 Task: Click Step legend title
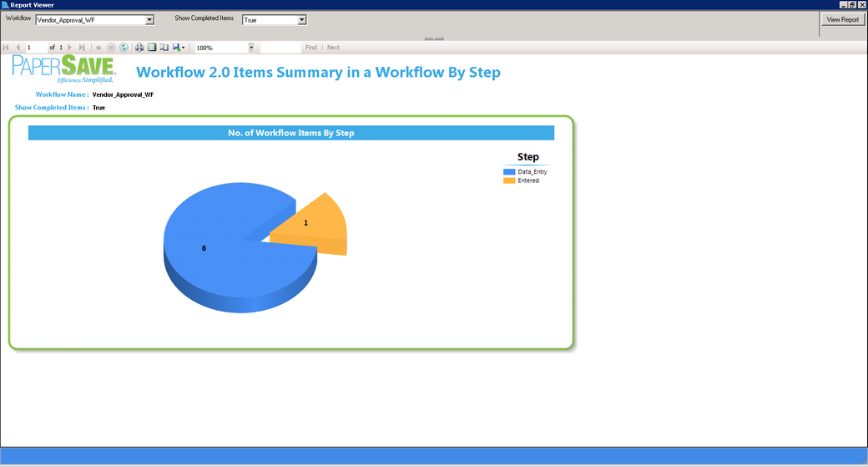point(528,157)
